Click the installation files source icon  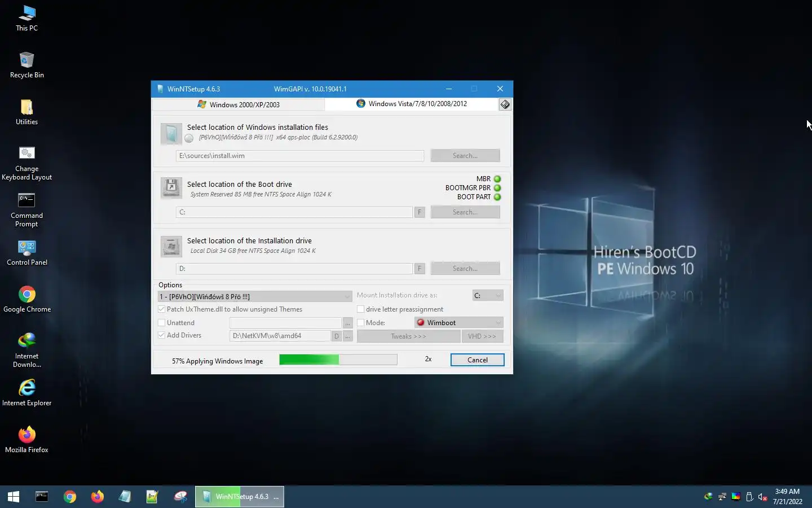pos(171,134)
